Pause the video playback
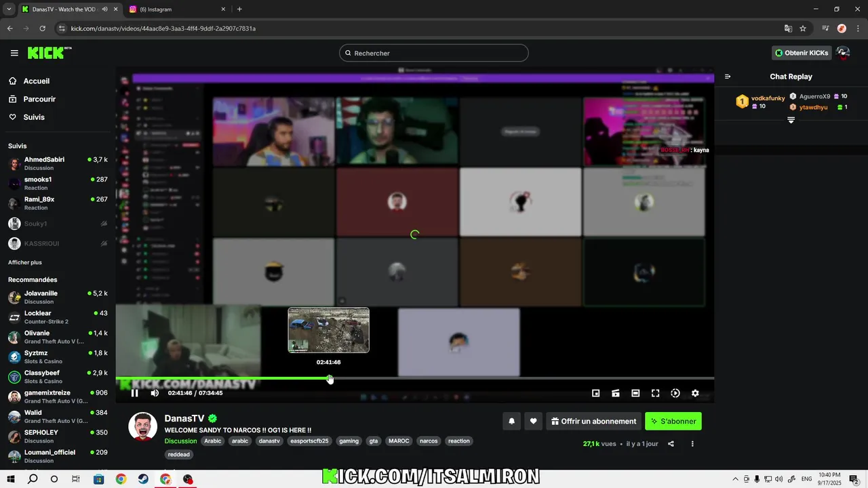The image size is (868, 488). 134,393
